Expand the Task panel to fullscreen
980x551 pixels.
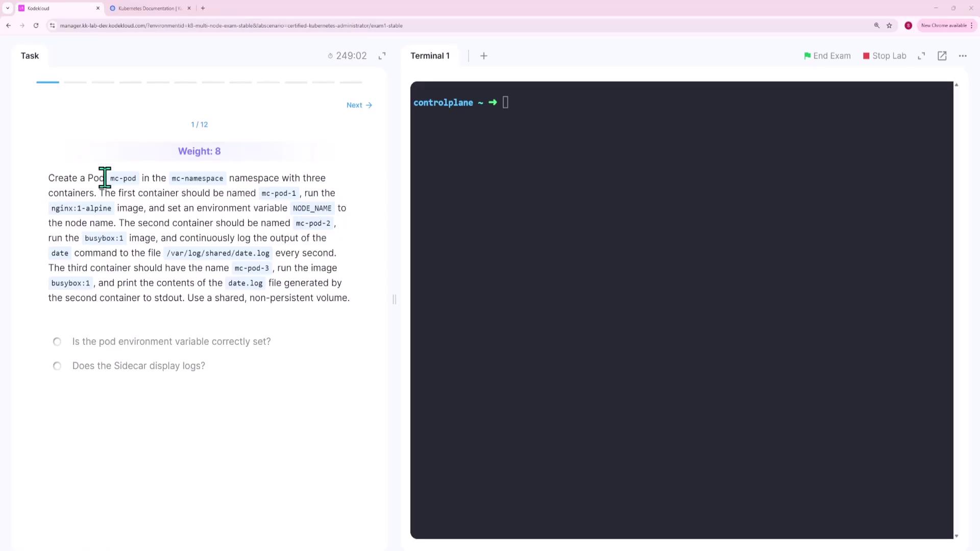382,56
